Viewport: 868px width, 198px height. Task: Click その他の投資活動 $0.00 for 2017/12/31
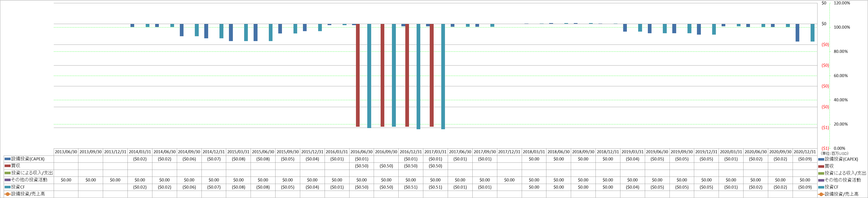click(x=509, y=180)
